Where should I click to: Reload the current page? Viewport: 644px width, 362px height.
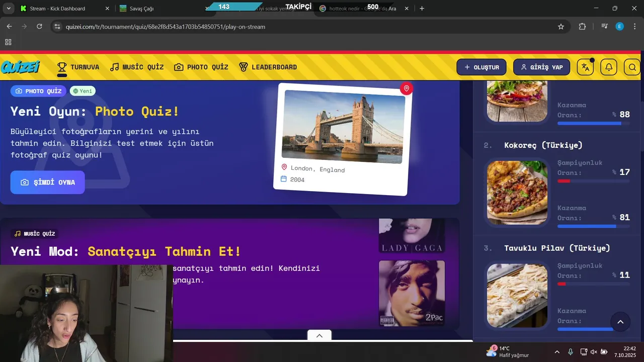39,27
